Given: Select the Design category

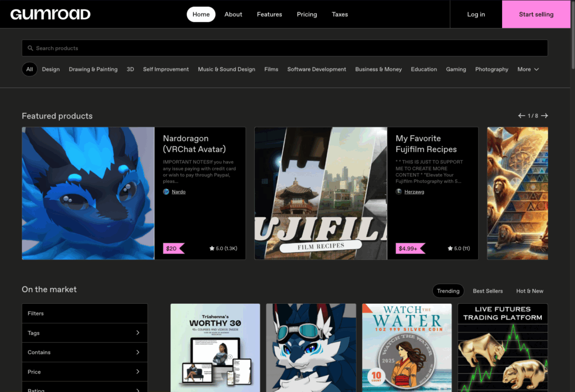Looking at the screenshot, I should point(51,69).
